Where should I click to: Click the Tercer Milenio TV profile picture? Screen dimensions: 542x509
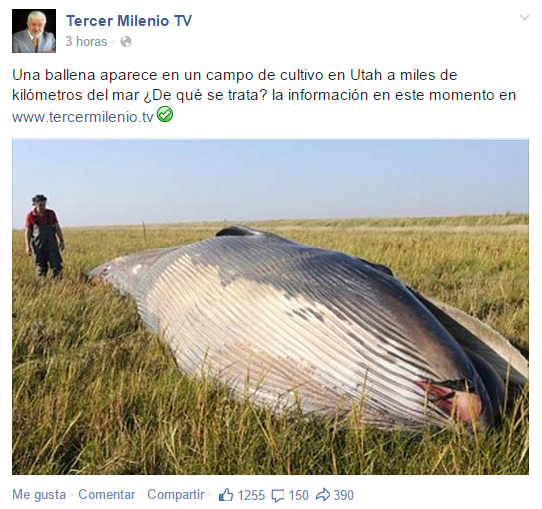click(x=34, y=31)
